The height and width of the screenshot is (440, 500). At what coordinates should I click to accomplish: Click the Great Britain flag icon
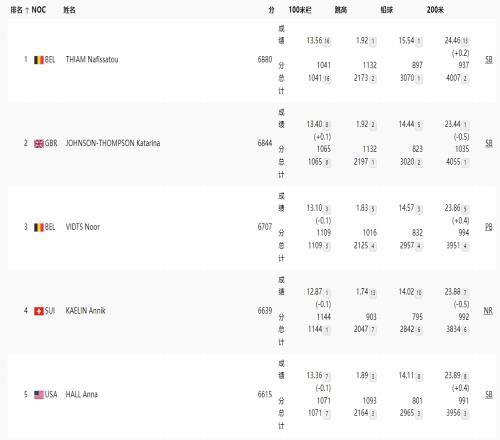pyautogui.click(x=39, y=144)
